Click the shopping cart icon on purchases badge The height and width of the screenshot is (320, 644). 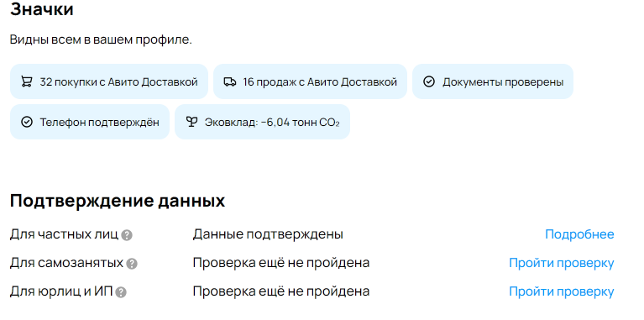tap(26, 81)
